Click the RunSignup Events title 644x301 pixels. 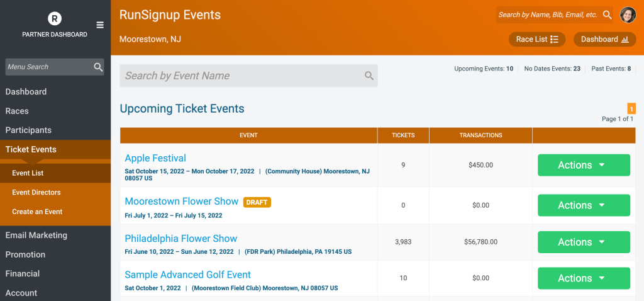(x=170, y=15)
